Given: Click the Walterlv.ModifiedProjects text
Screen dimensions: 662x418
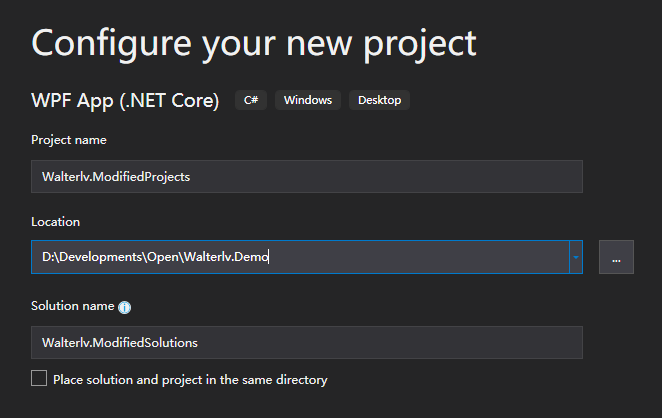Looking at the screenshot, I should [116, 177].
